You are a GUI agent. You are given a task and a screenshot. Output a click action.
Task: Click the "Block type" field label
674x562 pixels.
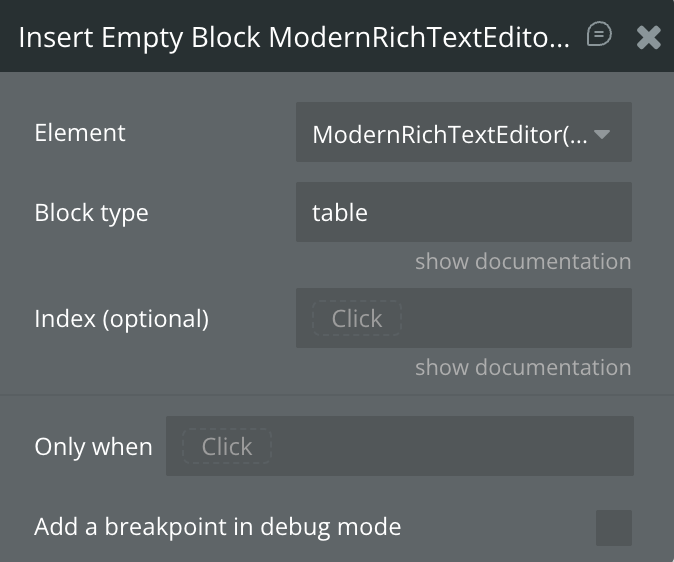click(91, 212)
